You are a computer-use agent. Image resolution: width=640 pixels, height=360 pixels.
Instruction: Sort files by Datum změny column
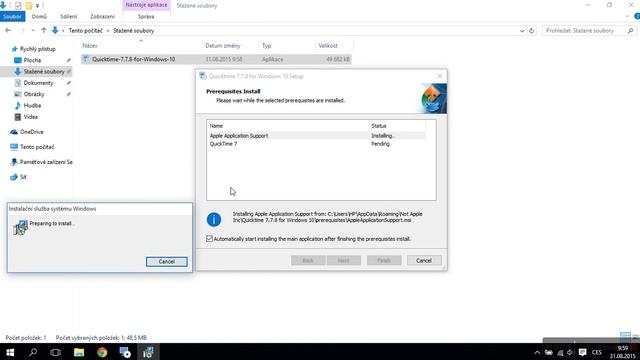[x=223, y=46]
